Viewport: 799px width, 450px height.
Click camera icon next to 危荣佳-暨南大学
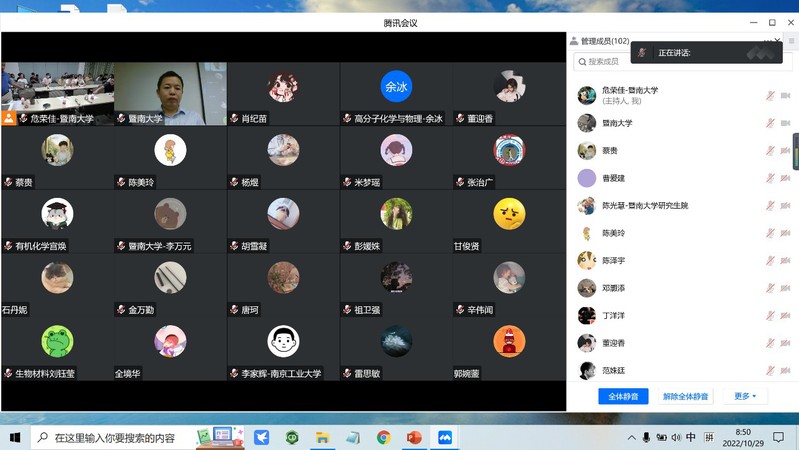point(785,96)
